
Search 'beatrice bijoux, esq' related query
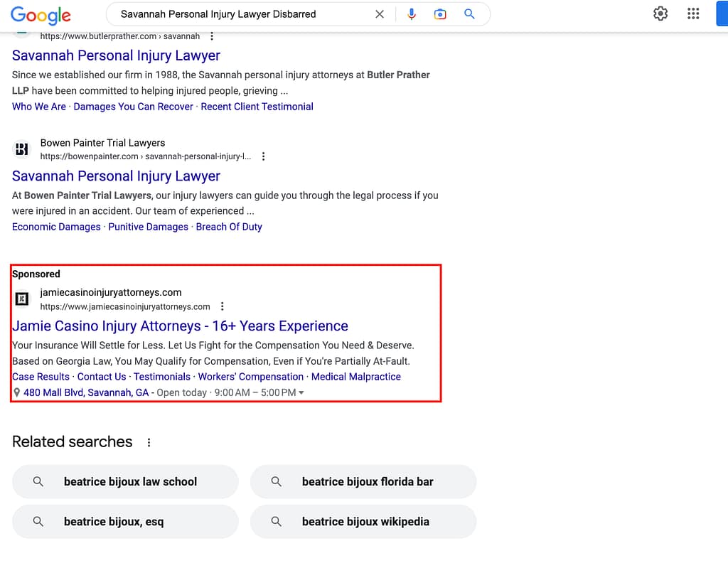(x=125, y=522)
